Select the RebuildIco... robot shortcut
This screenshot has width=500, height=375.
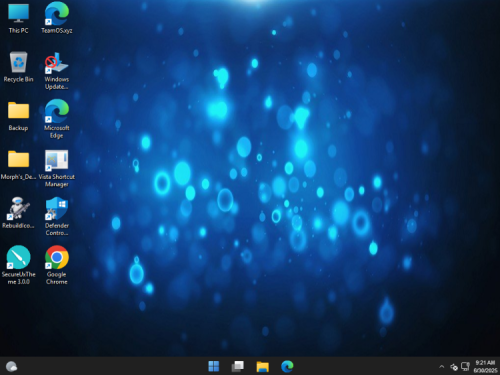coord(18,213)
